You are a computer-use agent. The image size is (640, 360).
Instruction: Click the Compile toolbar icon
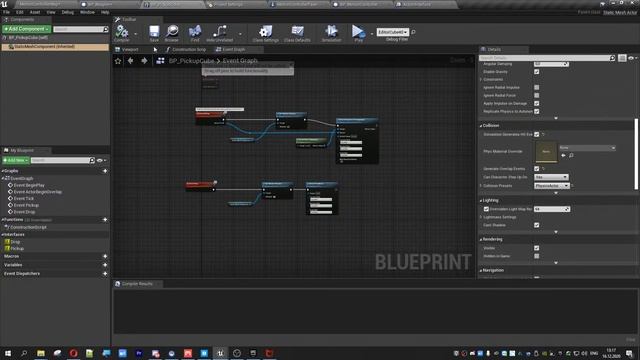(x=121, y=31)
